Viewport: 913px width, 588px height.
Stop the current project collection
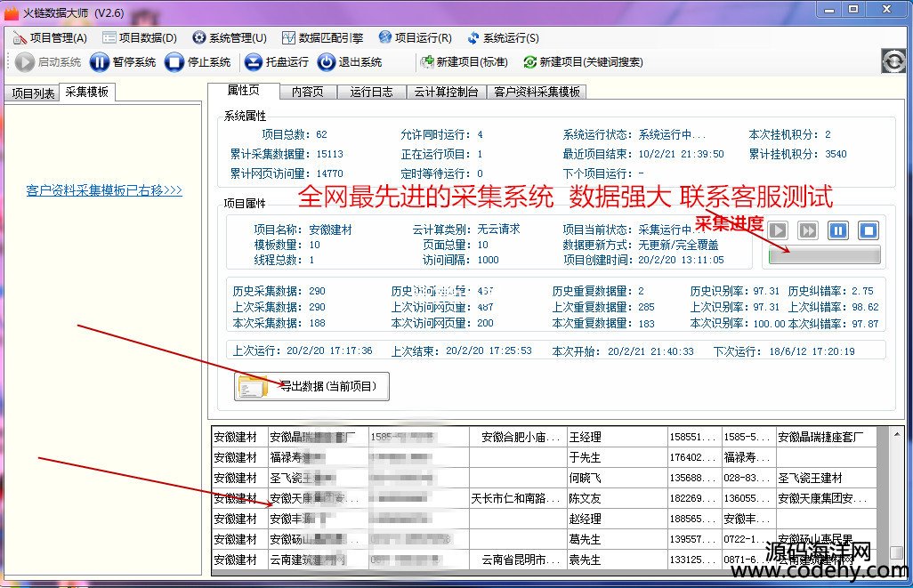(x=869, y=230)
